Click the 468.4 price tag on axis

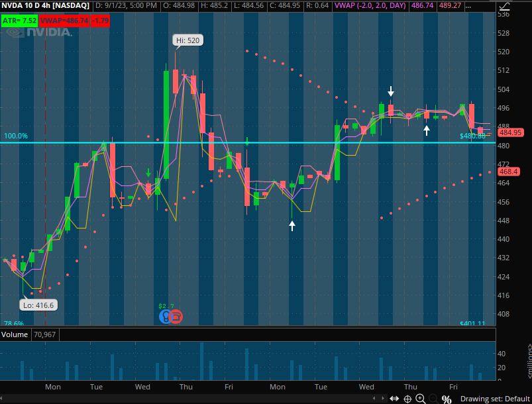pyautogui.click(x=508, y=172)
